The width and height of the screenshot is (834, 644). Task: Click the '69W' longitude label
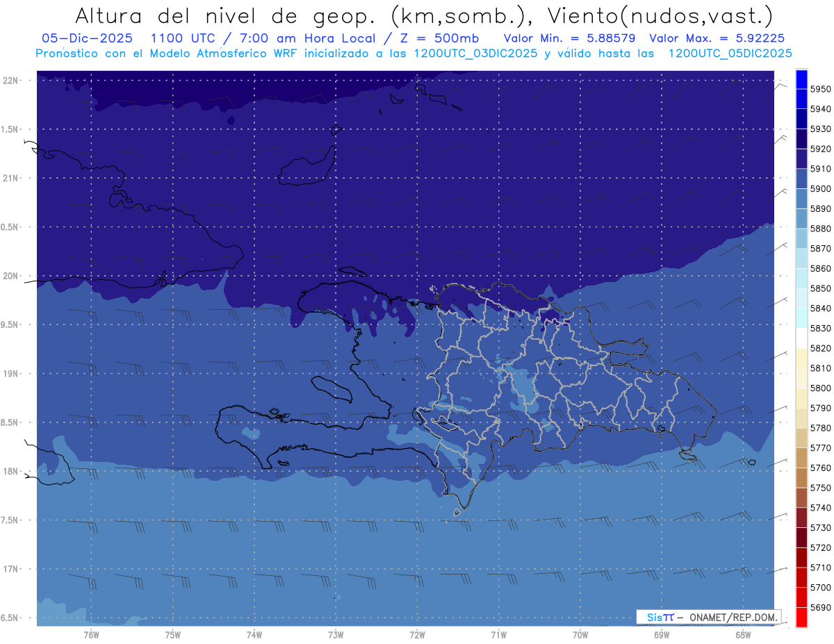[x=662, y=635]
